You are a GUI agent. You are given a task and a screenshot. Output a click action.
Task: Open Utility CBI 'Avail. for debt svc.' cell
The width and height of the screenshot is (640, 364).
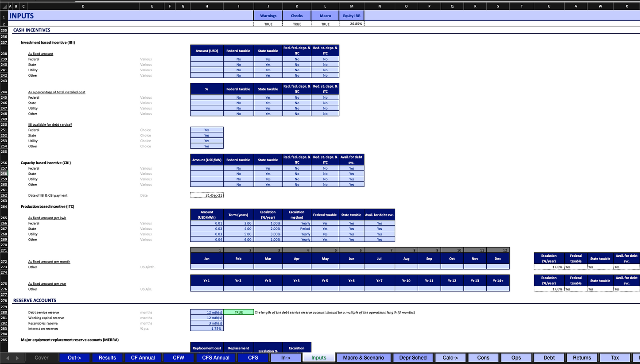pyautogui.click(x=351, y=179)
